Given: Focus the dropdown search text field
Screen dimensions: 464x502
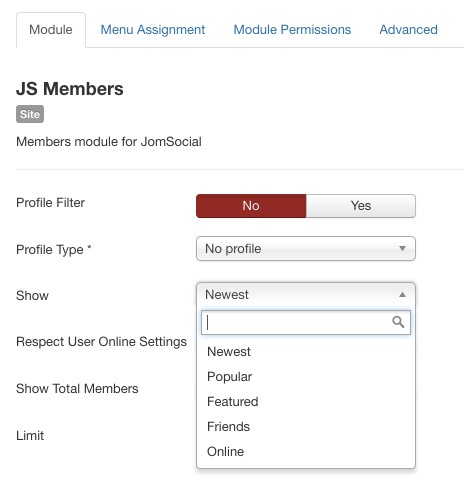Looking at the screenshot, I should pyautogui.click(x=306, y=322).
